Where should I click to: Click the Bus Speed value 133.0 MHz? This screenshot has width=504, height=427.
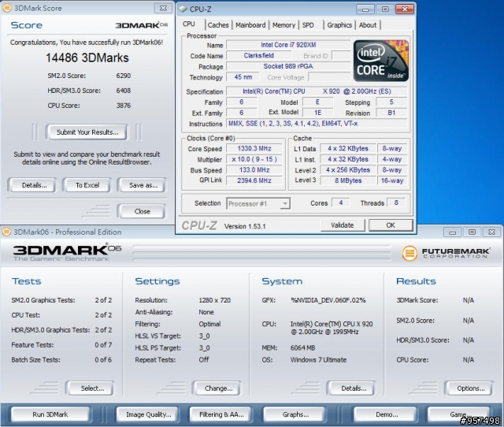(x=254, y=169)
